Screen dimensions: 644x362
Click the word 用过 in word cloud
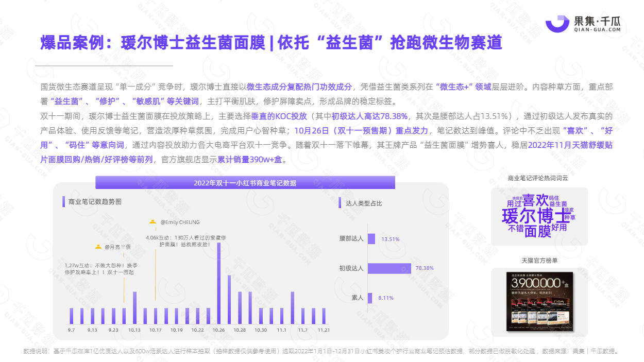[514, 204]
